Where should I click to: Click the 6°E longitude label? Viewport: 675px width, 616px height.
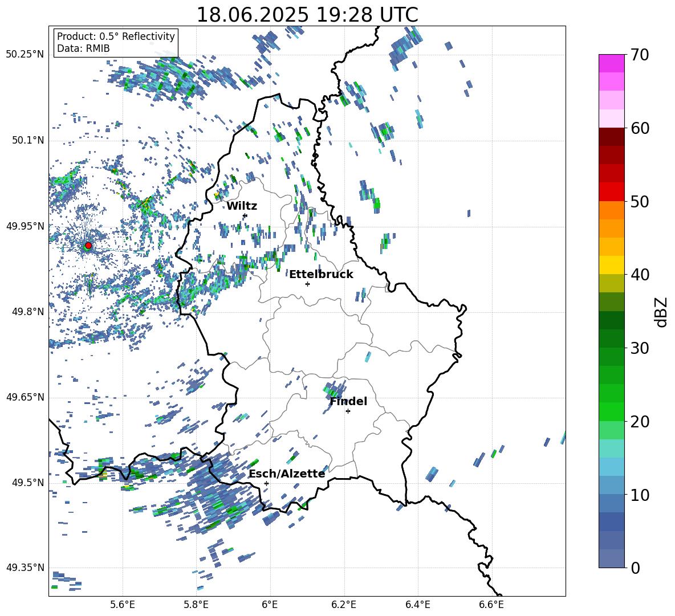coord(270,605)
